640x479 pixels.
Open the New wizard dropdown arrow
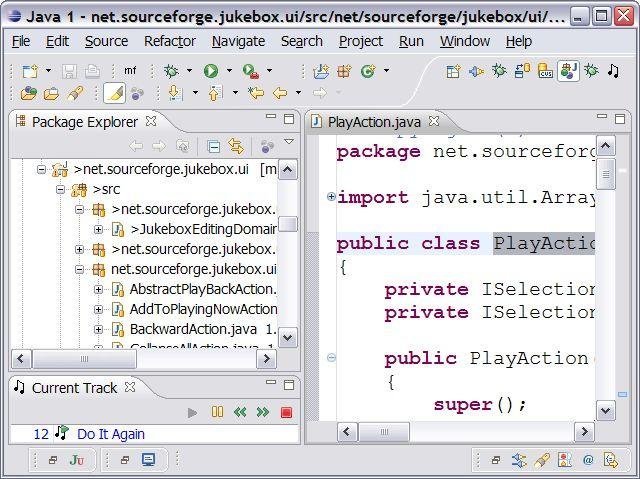48,71
